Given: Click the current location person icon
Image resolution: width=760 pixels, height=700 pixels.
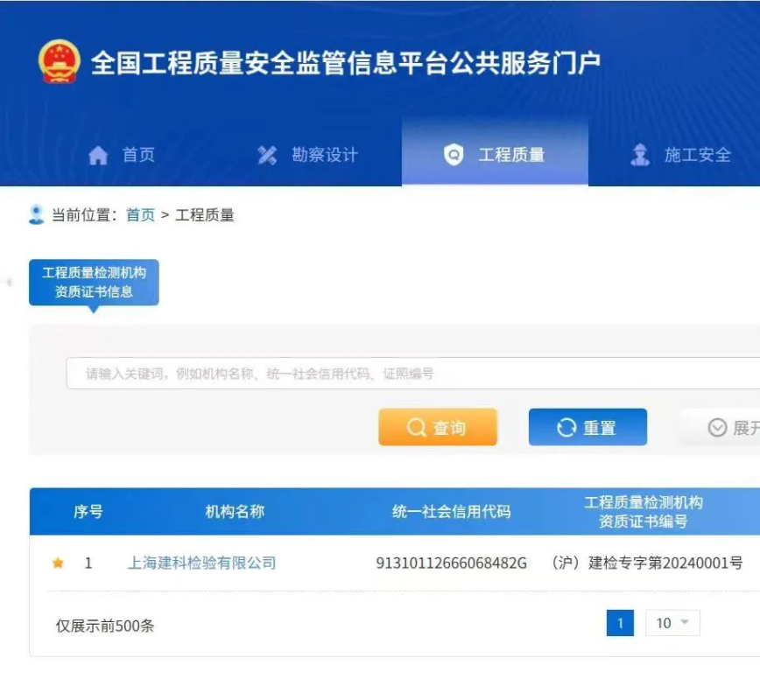Looking at the screenshot, I should pos(37,214).
